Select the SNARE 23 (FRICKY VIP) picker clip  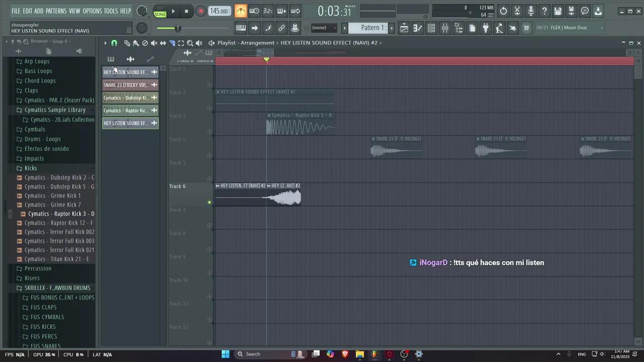click(130, 85)
